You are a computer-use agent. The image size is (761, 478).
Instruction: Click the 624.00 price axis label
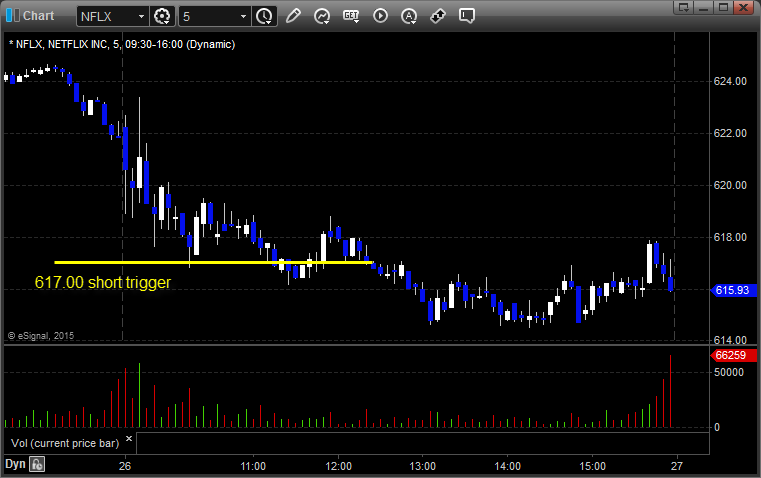pyautogui.click(x=730, y=82)
